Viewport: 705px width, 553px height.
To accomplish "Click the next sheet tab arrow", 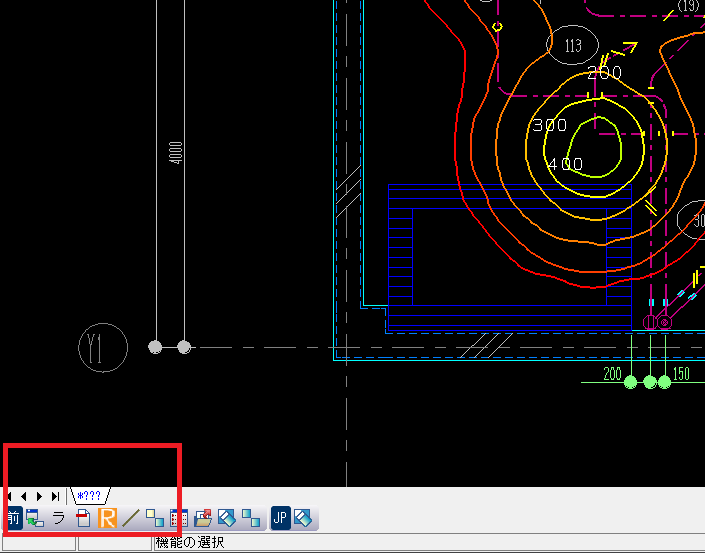I will [x=39, y=496].
